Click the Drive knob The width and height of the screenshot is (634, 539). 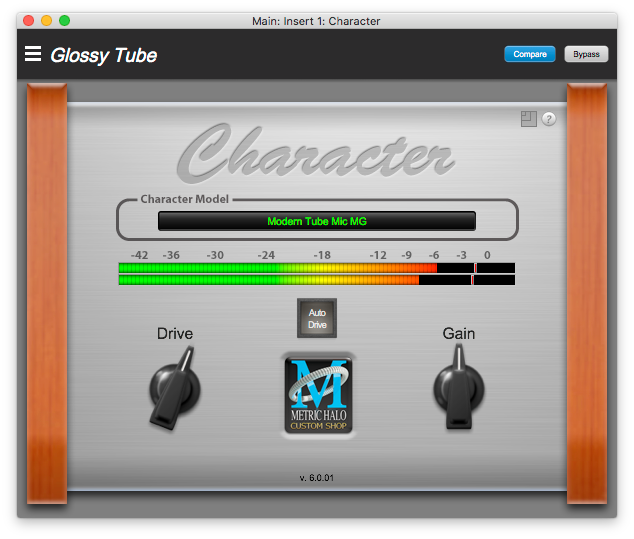[x=174, y=386]
